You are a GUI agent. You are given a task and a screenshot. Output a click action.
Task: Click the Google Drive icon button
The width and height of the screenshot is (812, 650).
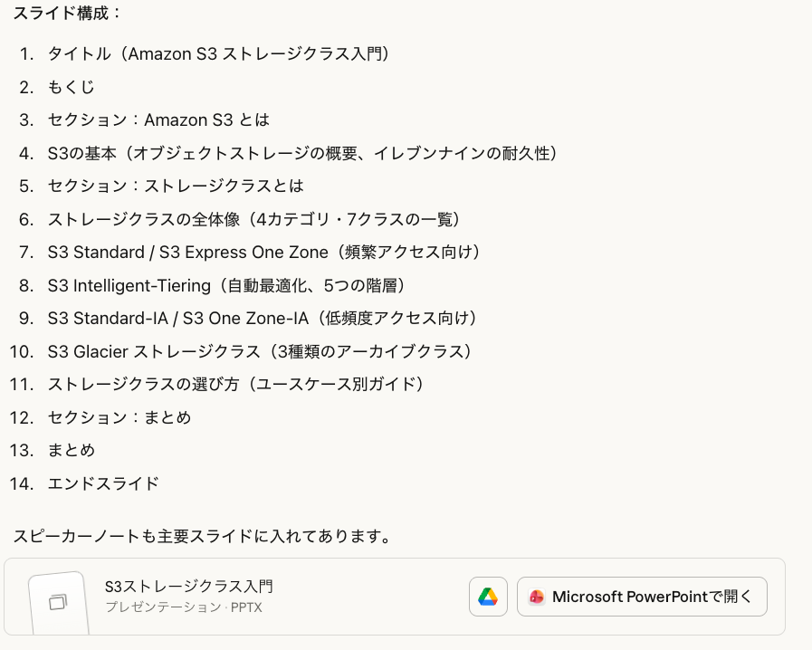point(488,597)
